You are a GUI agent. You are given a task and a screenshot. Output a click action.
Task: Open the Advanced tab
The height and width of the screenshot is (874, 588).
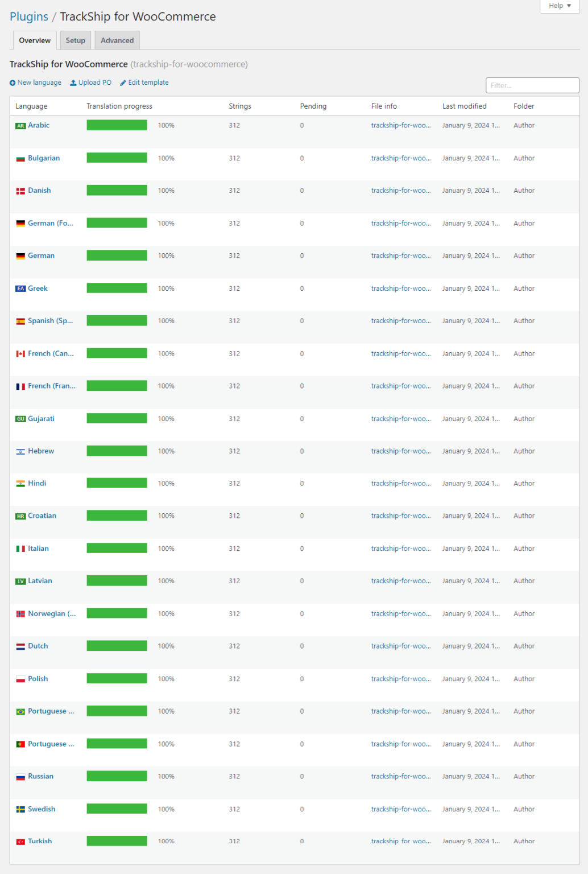[117, 40]
